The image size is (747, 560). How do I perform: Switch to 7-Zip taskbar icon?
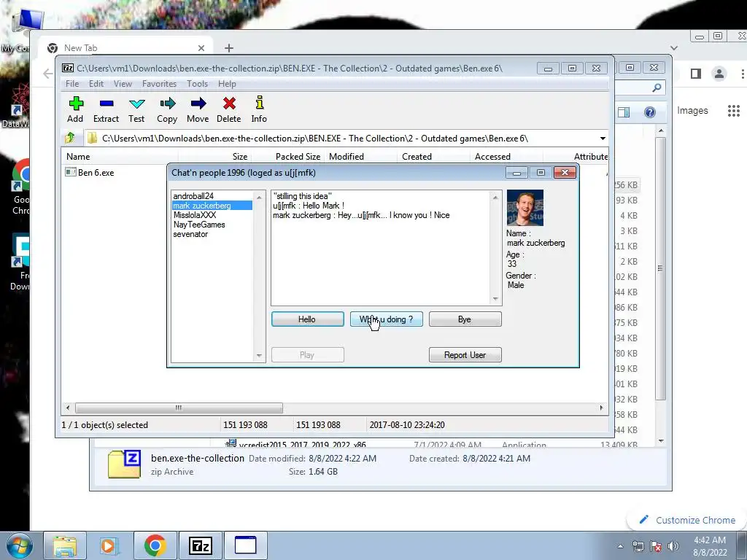(201, 545)
